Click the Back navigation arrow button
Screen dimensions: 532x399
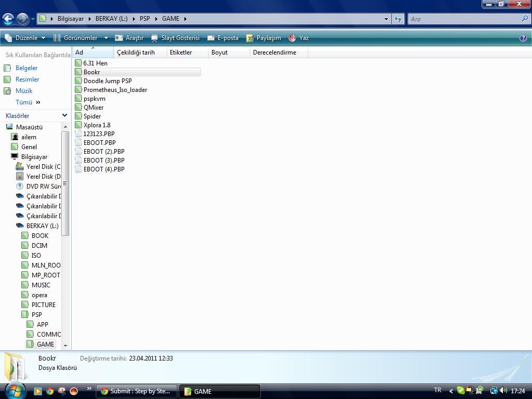click(8, 19)
